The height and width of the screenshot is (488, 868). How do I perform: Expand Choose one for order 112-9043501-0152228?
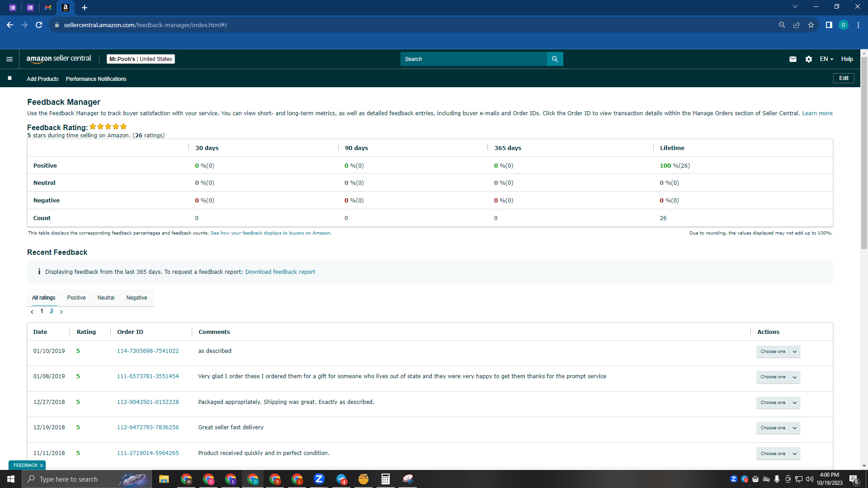778,403
